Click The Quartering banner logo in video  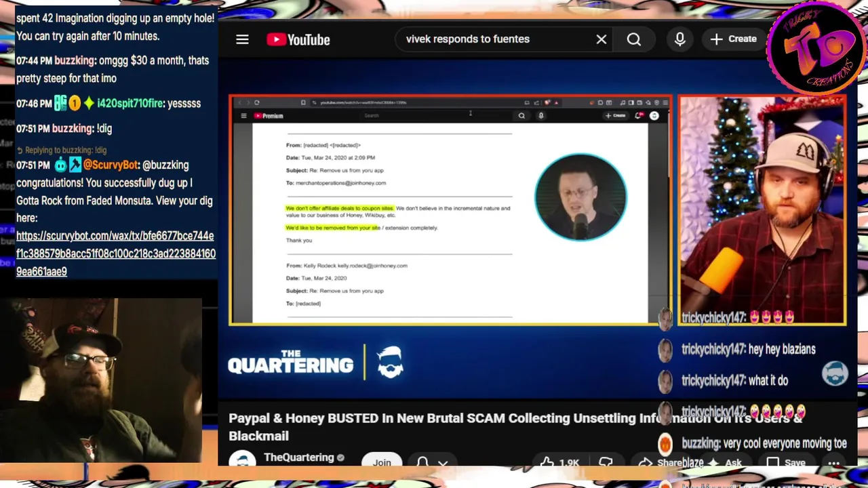click(316, 362)
